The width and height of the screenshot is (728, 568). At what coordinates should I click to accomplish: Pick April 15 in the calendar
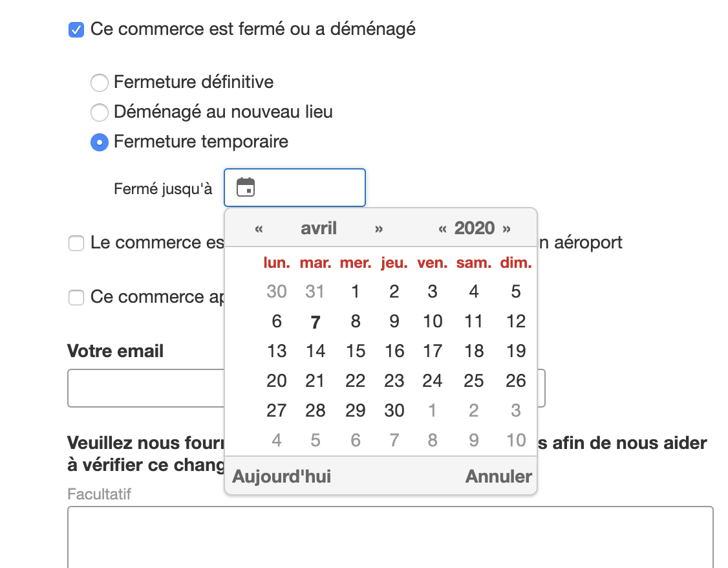click(356, 351)
